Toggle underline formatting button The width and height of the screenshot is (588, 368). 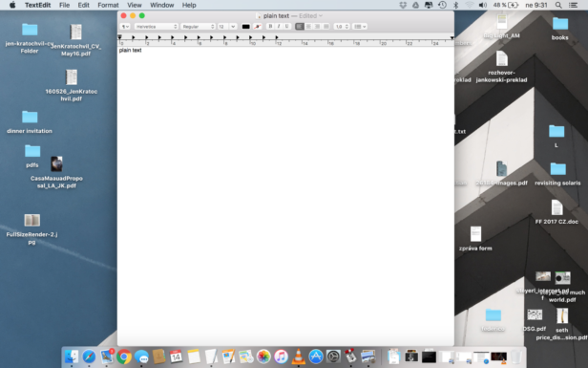pos(287,27)
